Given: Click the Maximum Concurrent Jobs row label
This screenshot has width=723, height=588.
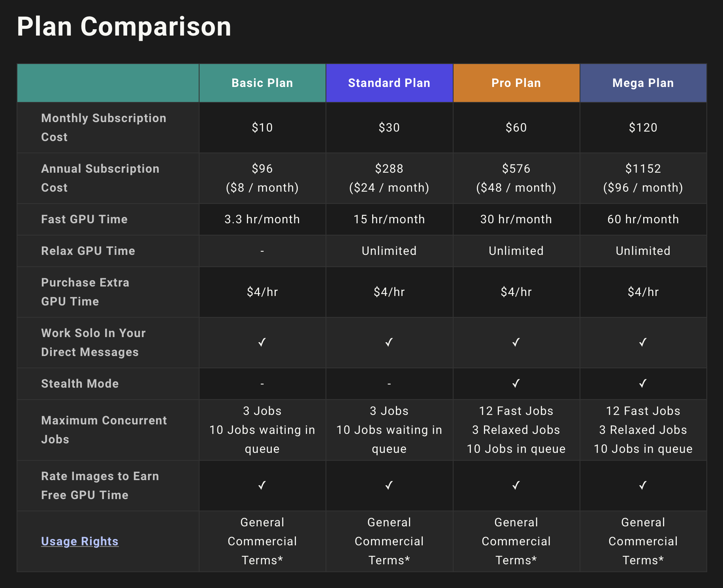Looking at the screenshot, I should (104, 430).
